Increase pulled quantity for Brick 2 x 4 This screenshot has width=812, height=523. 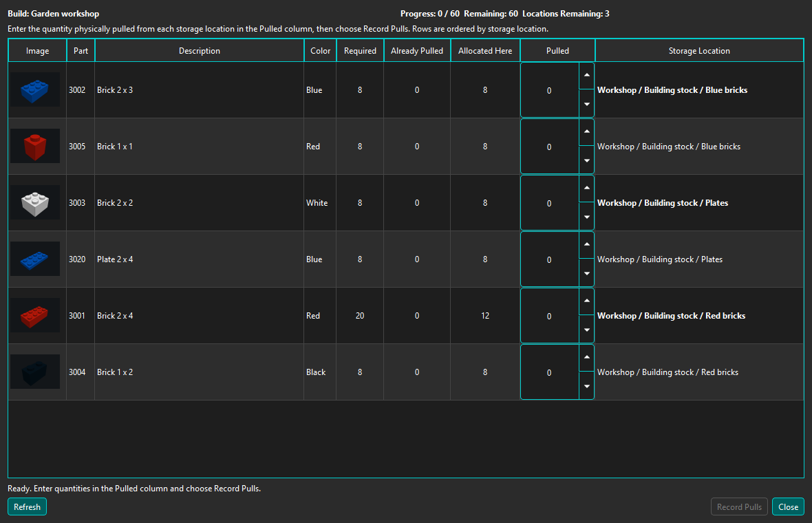click(x=586, y=301)
